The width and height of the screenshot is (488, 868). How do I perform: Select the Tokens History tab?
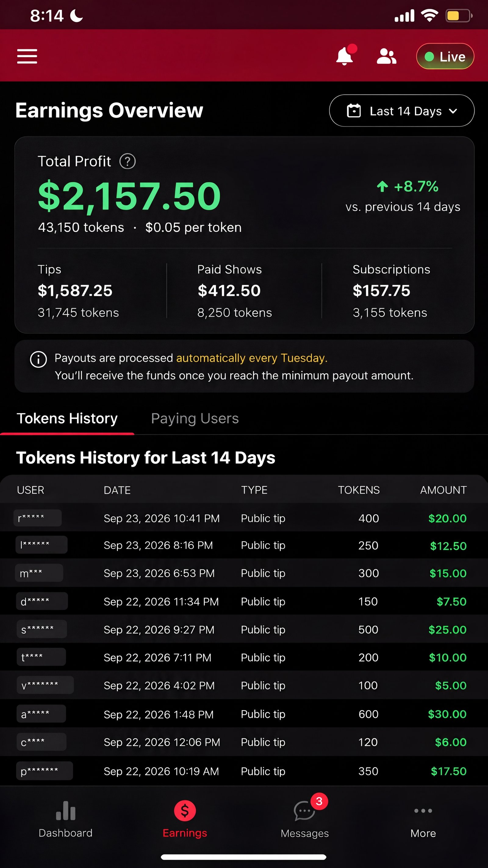point(67,418)
